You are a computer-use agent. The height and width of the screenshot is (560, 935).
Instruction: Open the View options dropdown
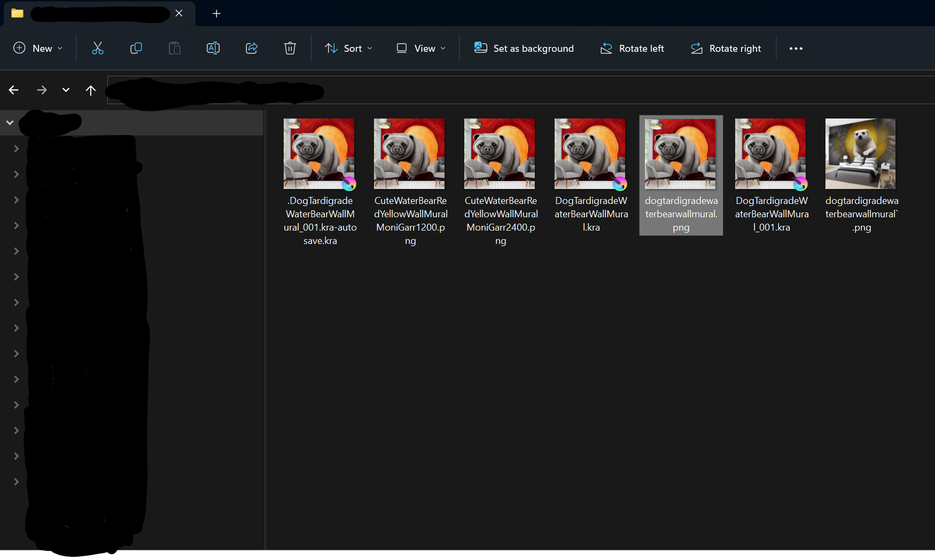tap(421, 49)
